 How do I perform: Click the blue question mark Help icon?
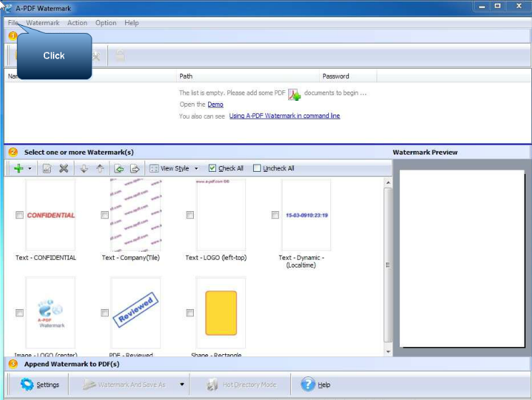pos(307,384)
